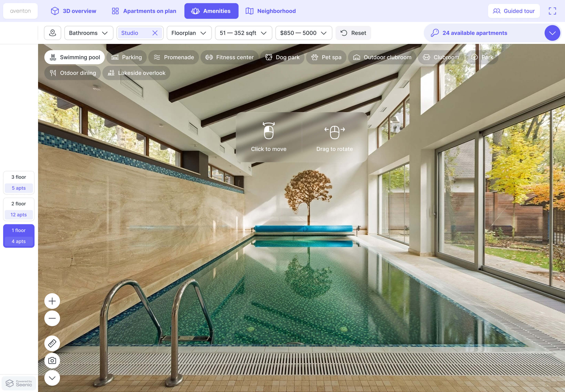
Task: Remove the Studio filter
Action: [155, 33]
